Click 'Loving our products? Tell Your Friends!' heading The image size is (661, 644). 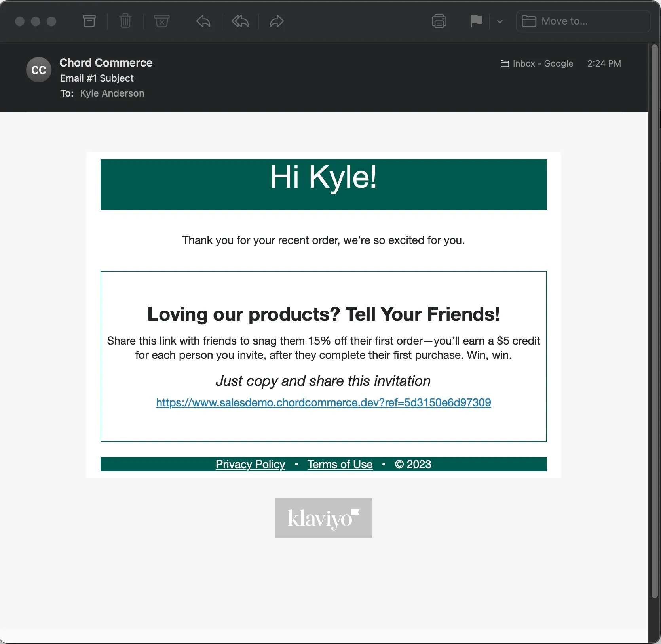tap(323, 314)
